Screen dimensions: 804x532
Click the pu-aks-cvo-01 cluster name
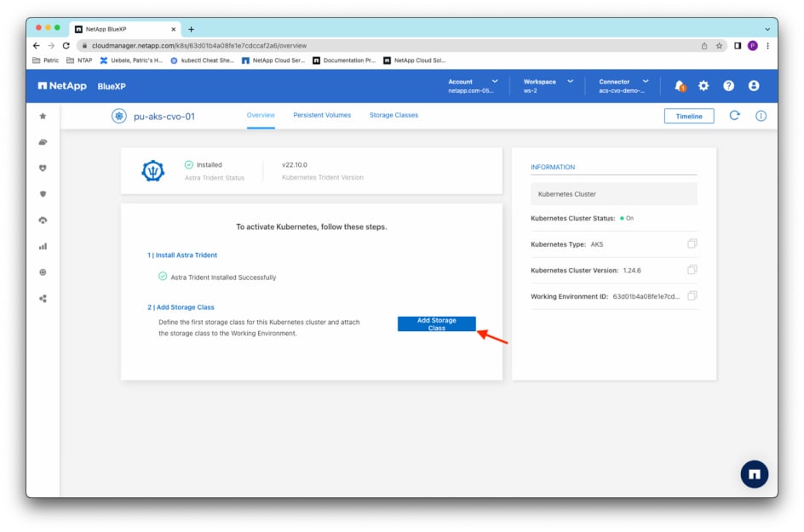click(164, 117)
